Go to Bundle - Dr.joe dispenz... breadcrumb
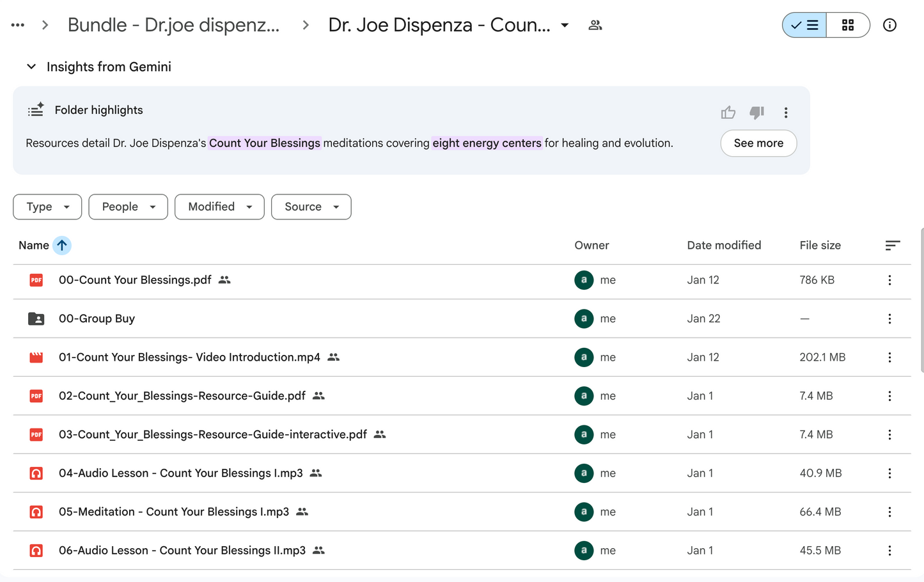924x582 pixels. tap(174, 25)
